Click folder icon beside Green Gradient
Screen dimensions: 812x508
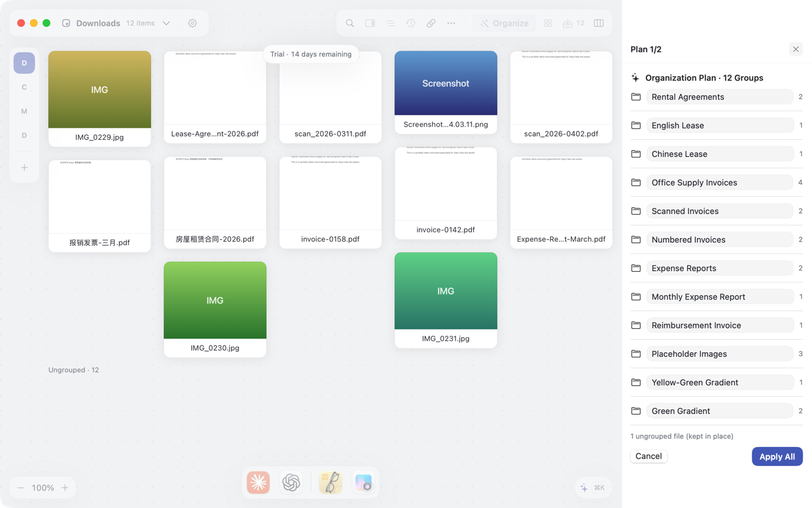pos(636,411)
